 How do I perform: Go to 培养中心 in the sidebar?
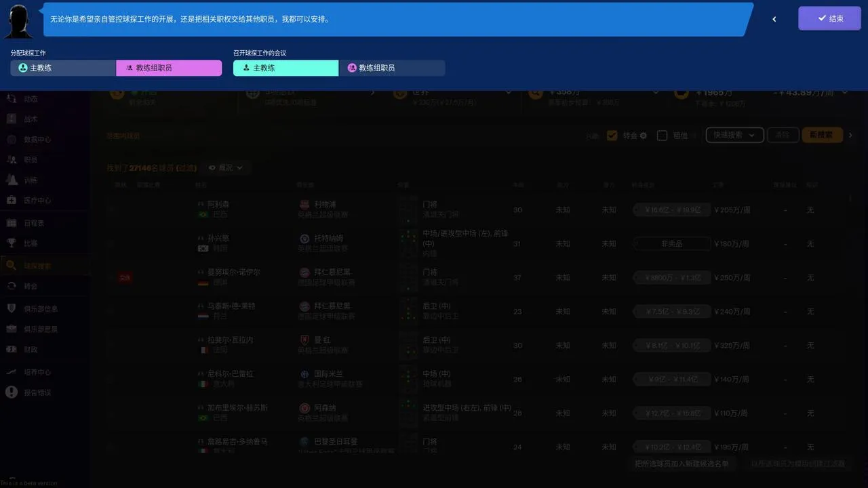tap(45, 372)
